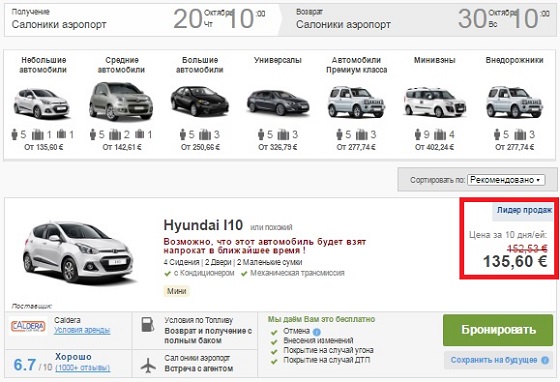The height and width of the screenshot is (382, 560).
Task: Click the 6.7 rating score
Action: (25, 365)
